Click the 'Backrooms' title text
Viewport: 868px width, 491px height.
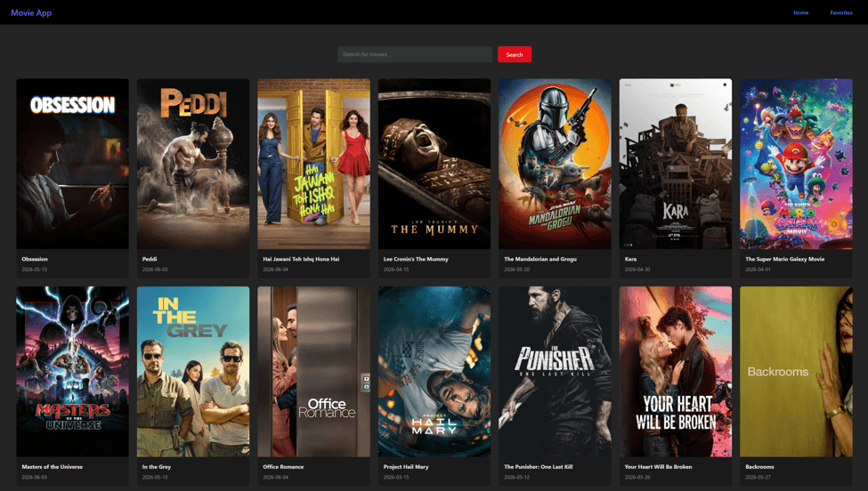[759, 467]
